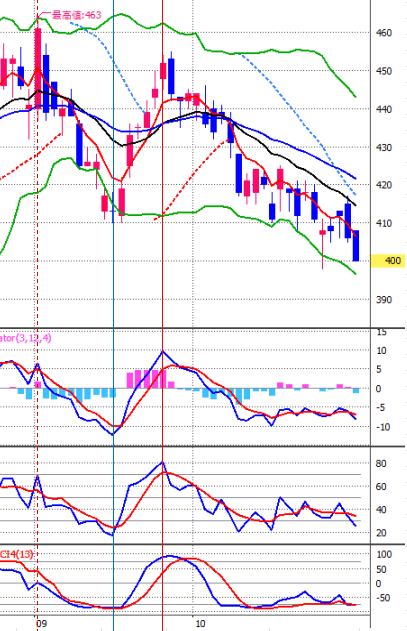Screen dimensions: 407x631
Task: Click the 60 value on stochastic scale
Action: coord(381,487)
